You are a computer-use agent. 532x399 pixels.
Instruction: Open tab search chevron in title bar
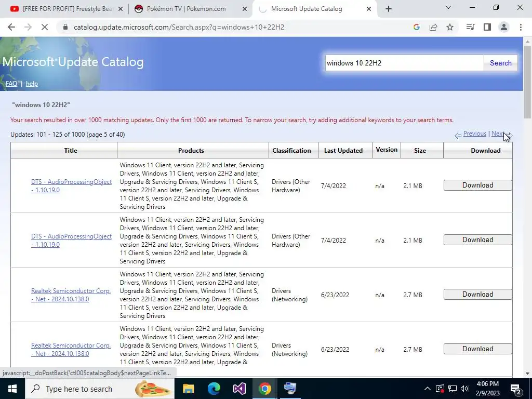(x=448, y=7)
